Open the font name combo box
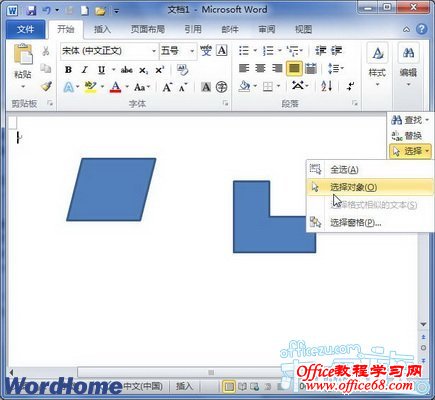 (109, 51)
